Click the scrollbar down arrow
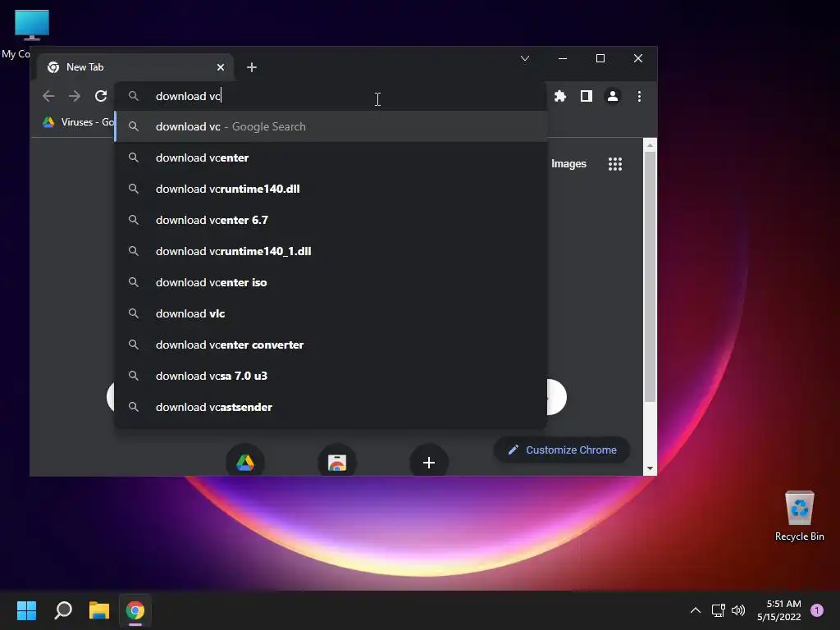This screenshot has width=840, height=630. coord(650,468)
